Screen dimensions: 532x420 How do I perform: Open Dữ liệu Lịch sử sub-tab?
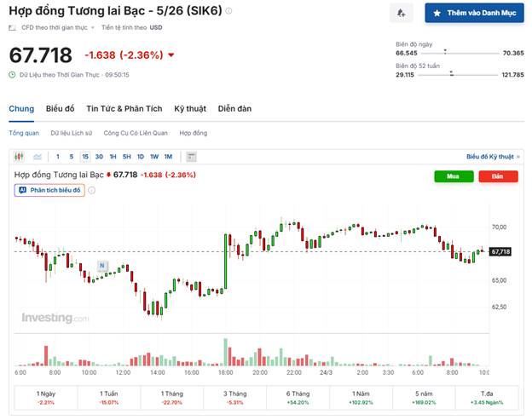72,133
